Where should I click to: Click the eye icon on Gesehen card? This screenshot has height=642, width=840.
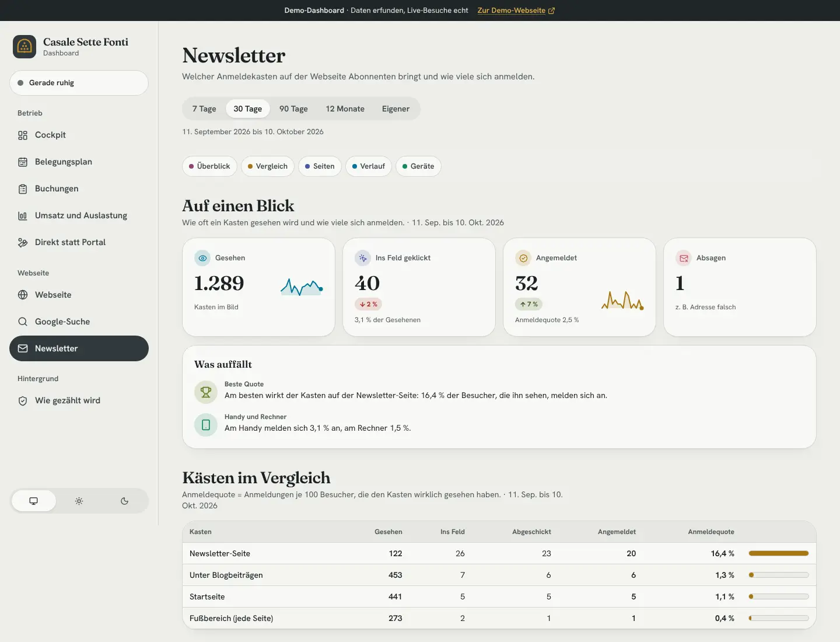(x=202, y=258)
